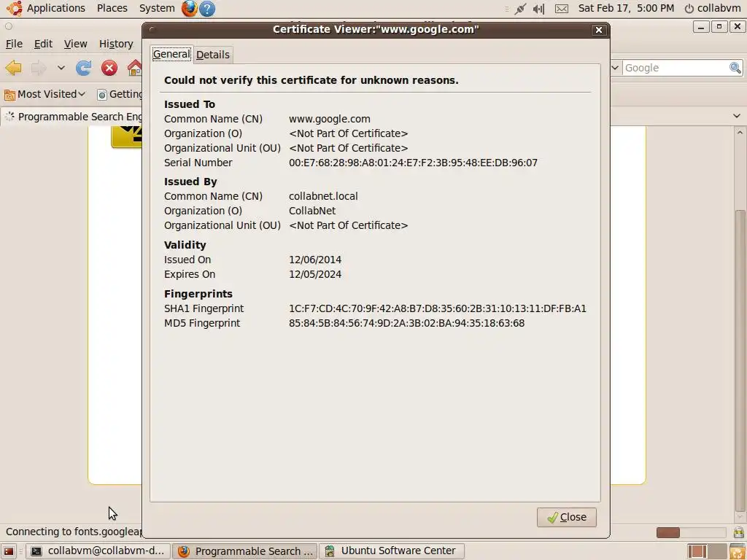Click the padlock security icon in status bar
Viewport: 747px width, 560px height.
tap(738, 532)
